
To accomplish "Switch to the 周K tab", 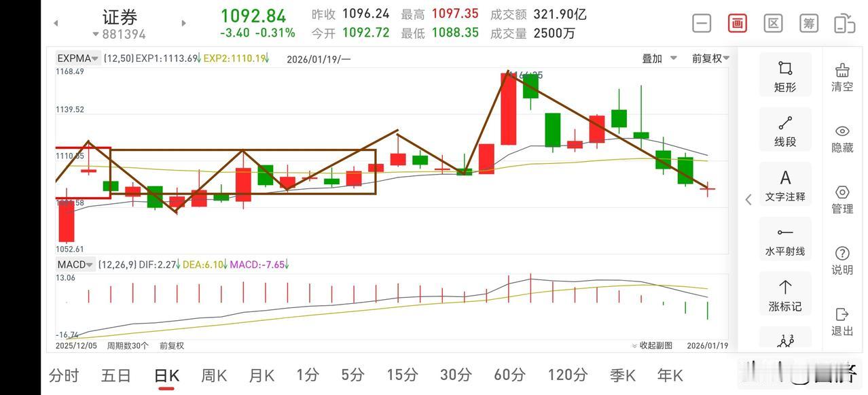I will 214,375.
